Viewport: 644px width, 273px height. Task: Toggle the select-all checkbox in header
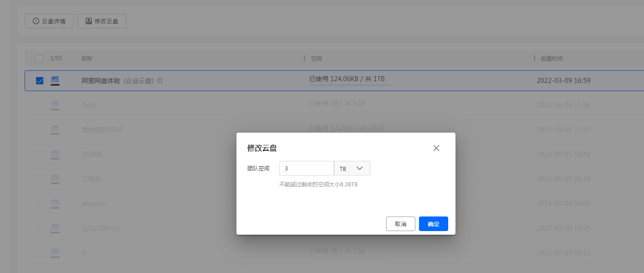[x=39, y=58]
